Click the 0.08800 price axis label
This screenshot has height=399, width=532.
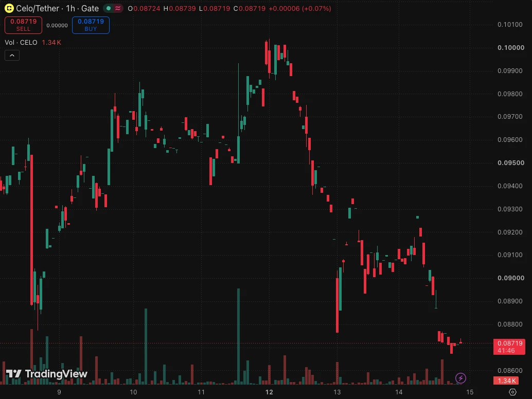click(510, 324)
